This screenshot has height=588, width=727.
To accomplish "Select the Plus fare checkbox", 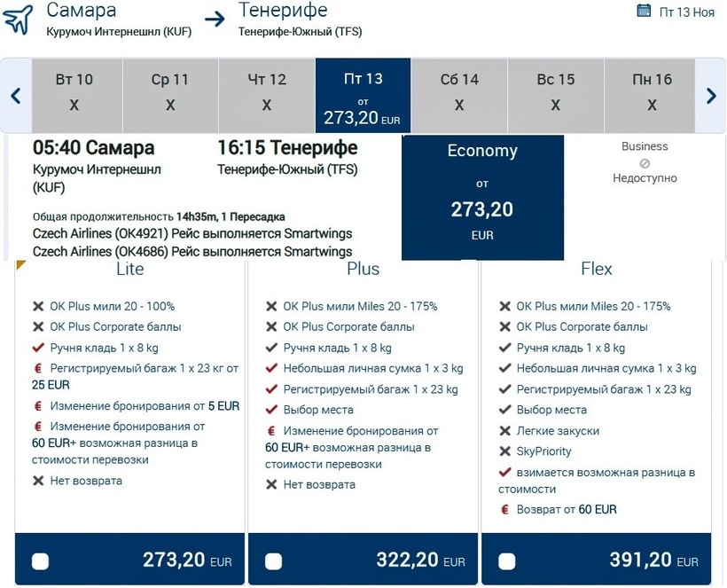I will (x=273, y=561).
